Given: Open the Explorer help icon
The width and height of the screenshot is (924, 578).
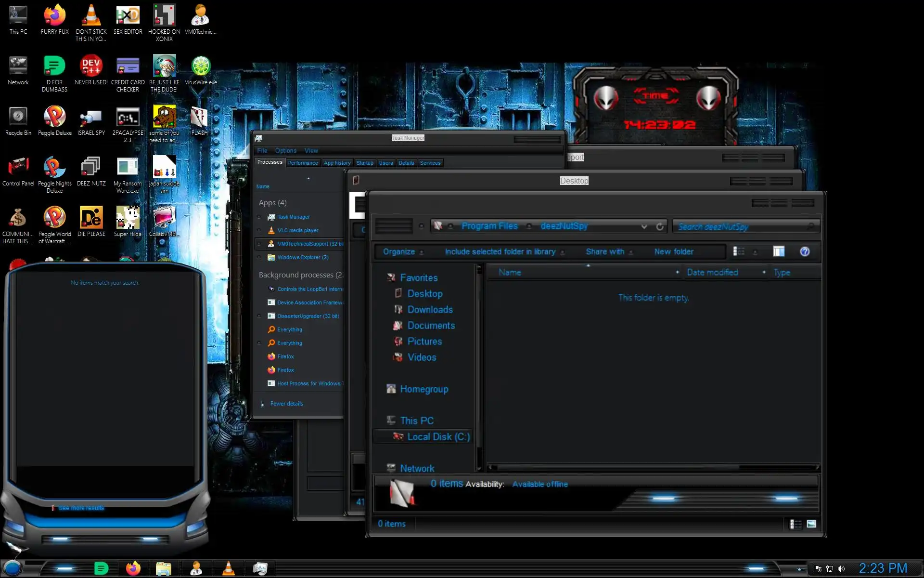Looking at the screenshot, I should [x=805, y=251].
